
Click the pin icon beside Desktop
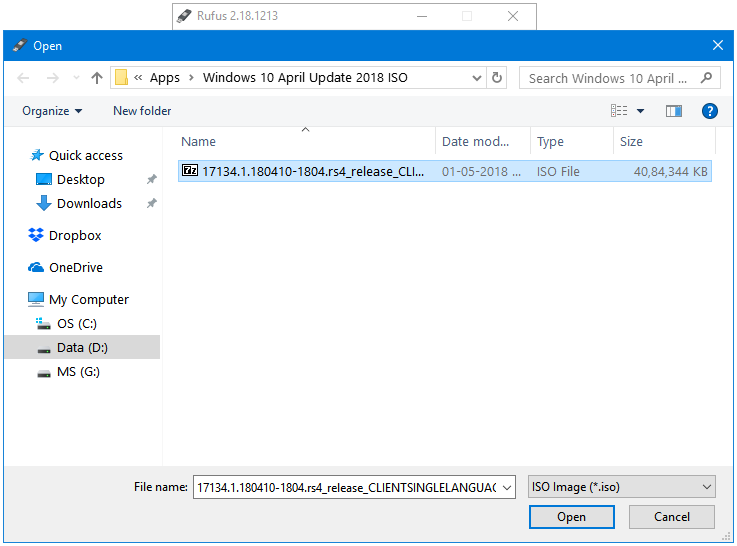pyautogui.click(x=151, y=179)
